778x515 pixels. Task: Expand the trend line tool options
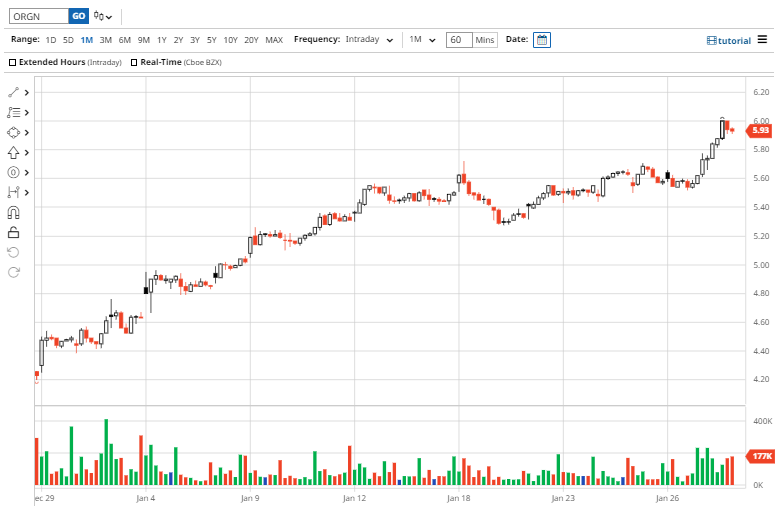click(27, 93)
